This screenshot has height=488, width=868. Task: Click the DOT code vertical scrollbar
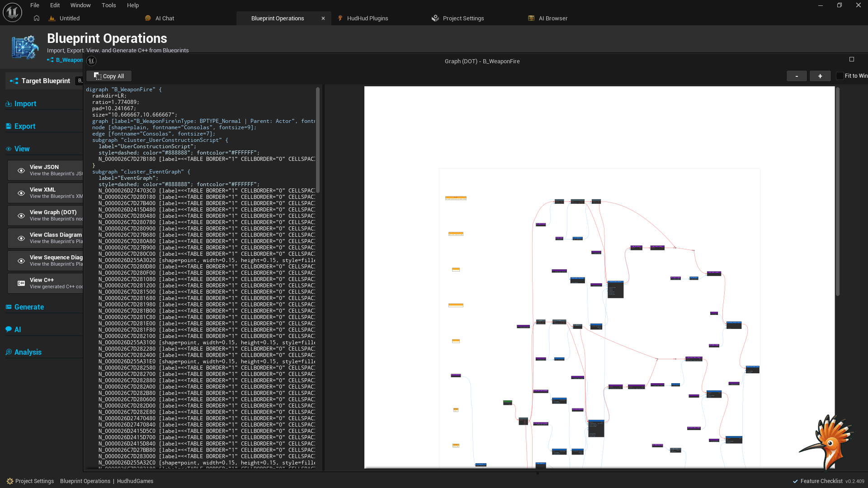[x=318, y=140]
